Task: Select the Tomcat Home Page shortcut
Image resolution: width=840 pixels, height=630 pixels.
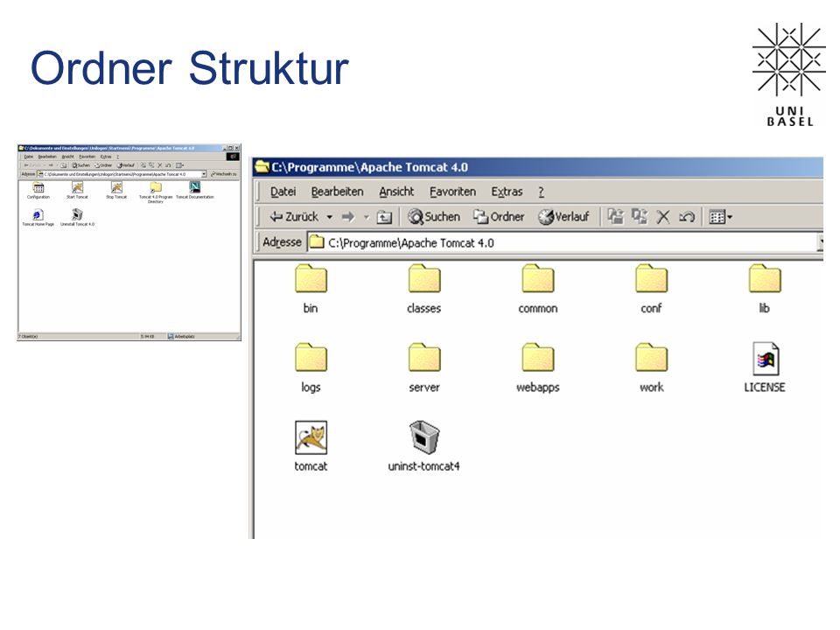Action: click(38, 218)
